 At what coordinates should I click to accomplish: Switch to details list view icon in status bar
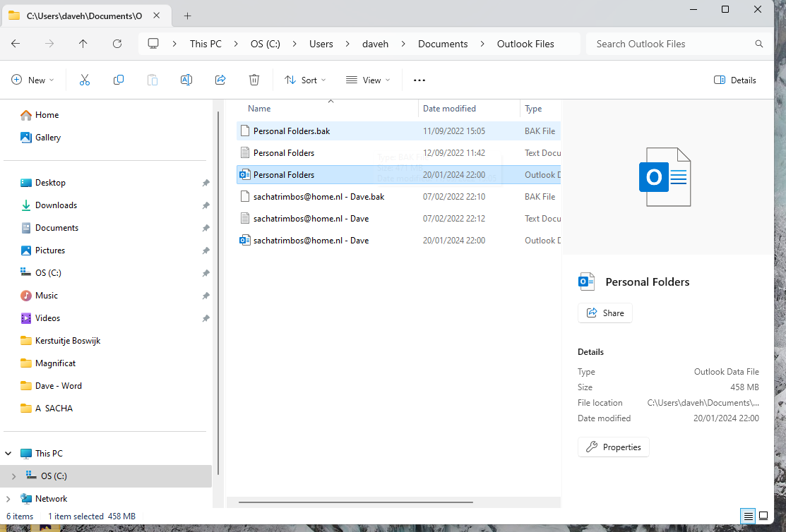pyautogui.click(x=748, y=516)
